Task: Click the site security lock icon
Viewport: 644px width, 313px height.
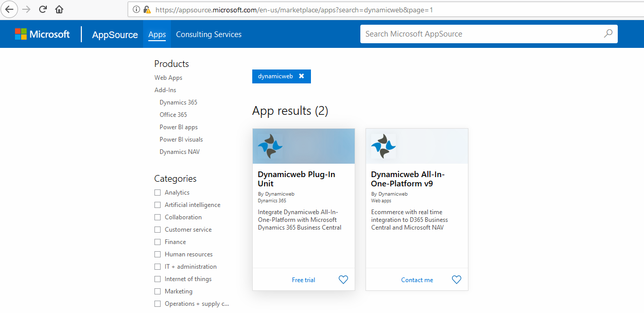Action: click(x=147, y=9)
